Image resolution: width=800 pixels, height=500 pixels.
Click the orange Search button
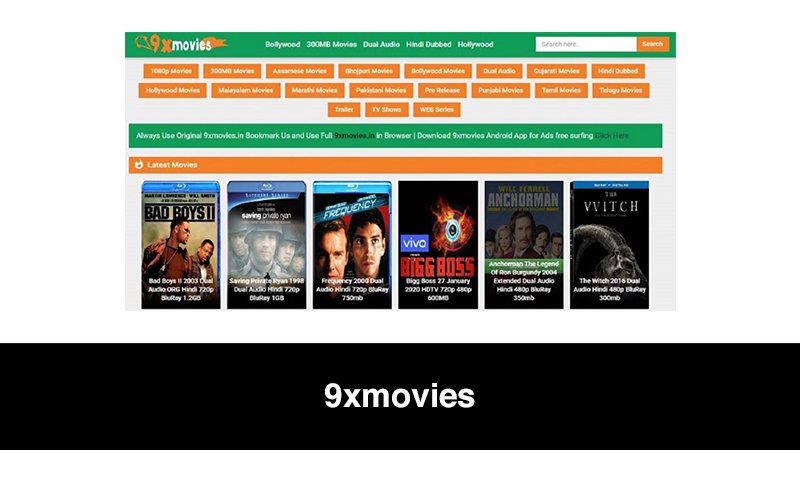tap(653, 44)
